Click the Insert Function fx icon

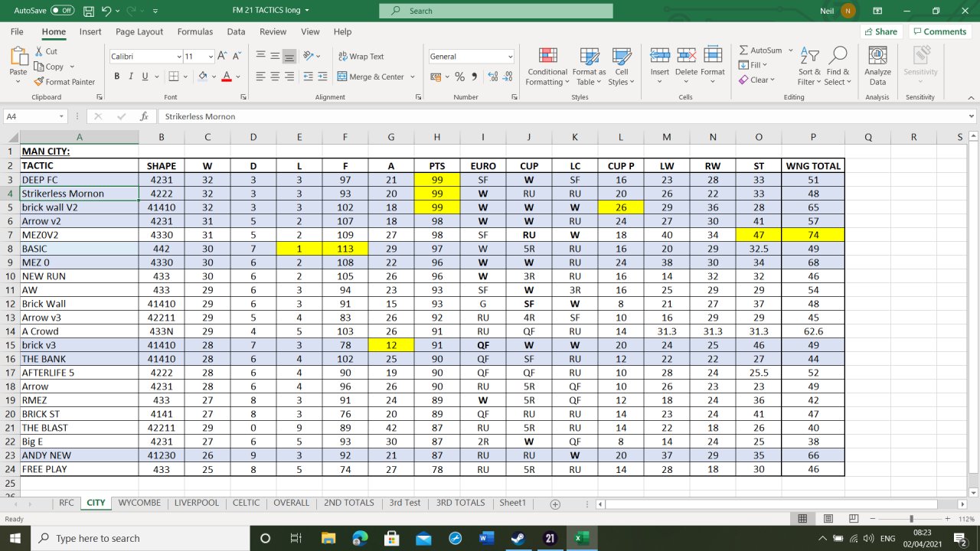click(144, 116)
